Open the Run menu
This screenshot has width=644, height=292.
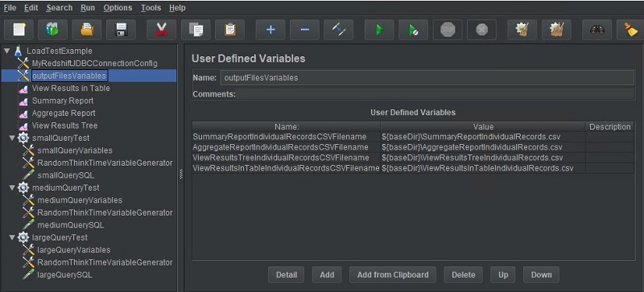88,8
